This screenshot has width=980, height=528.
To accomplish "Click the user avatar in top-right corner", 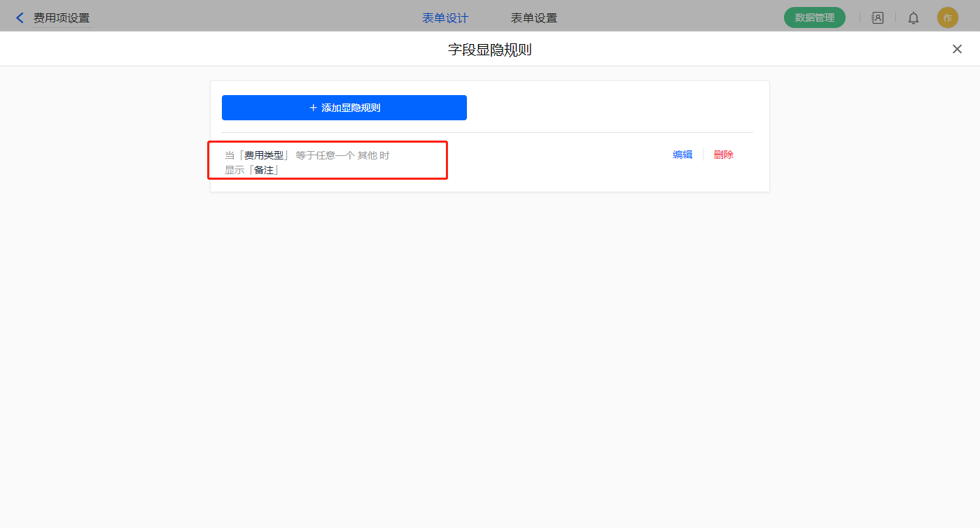I will [947, 18].
